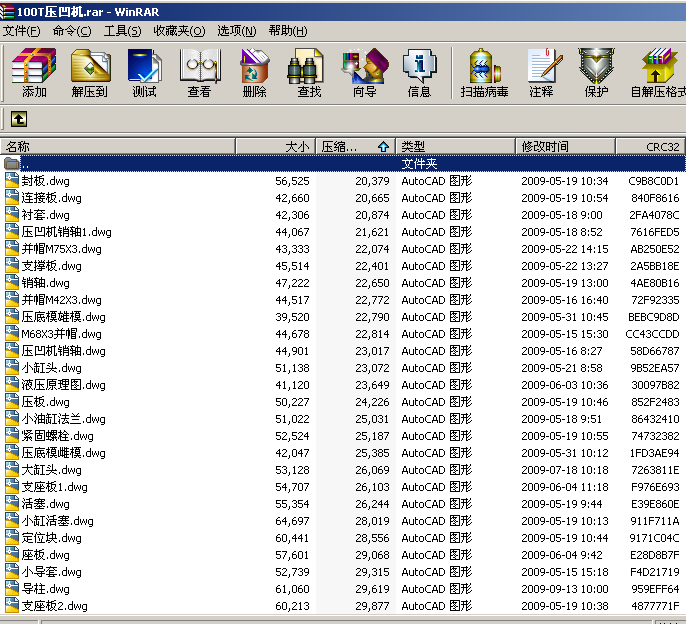Select file 小导套.dwg
This screenshot has width=686, height=624.
(x=52, y=572)
